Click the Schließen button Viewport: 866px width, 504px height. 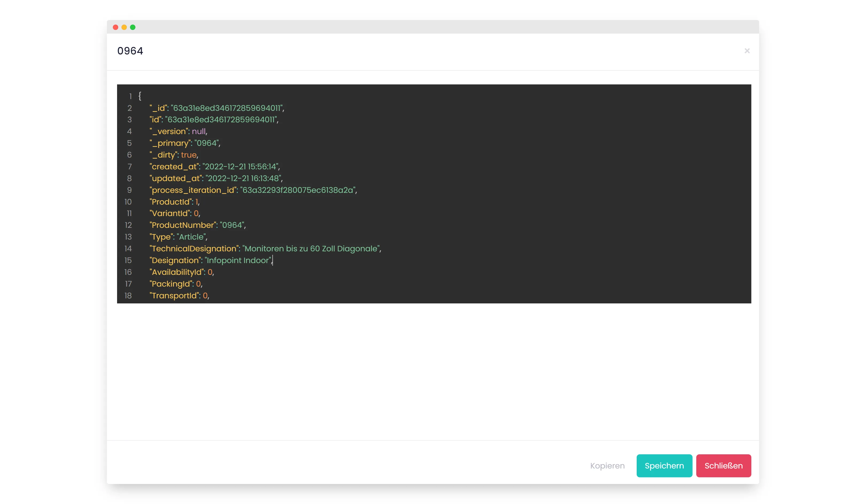[723, 466]
